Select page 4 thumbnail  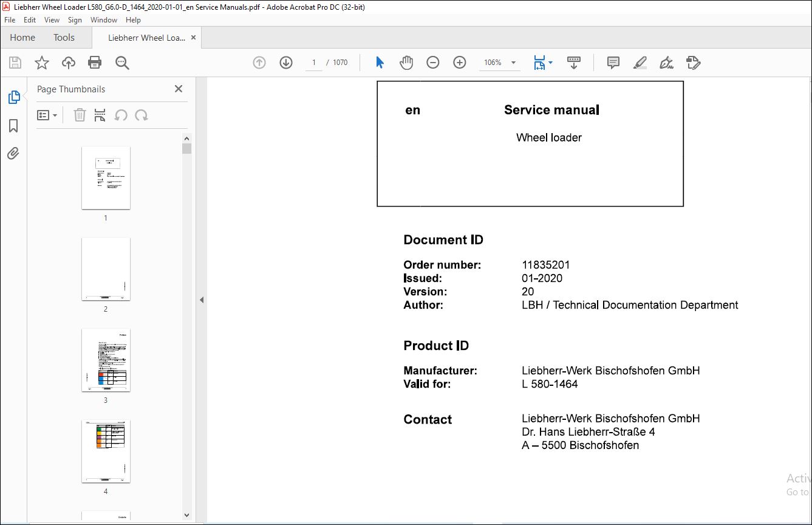coord(106,451)
